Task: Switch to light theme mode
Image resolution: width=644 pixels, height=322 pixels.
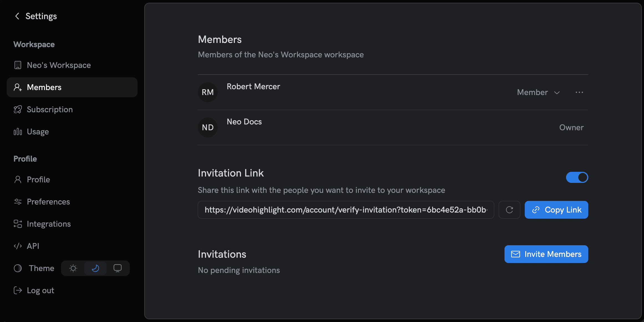Action: [73, 268]
